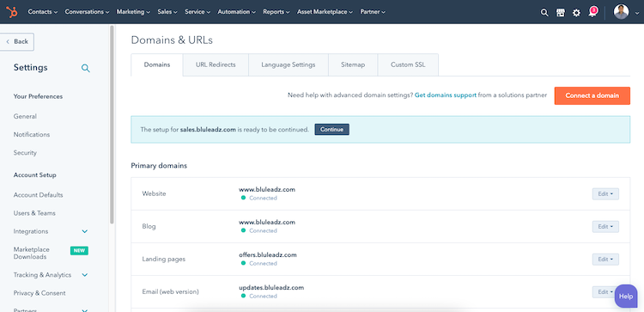The height and width of the screenshot is (312, 644).
Task: Click the offers.bluleadz.com domain text
Action: click(268, 255)
